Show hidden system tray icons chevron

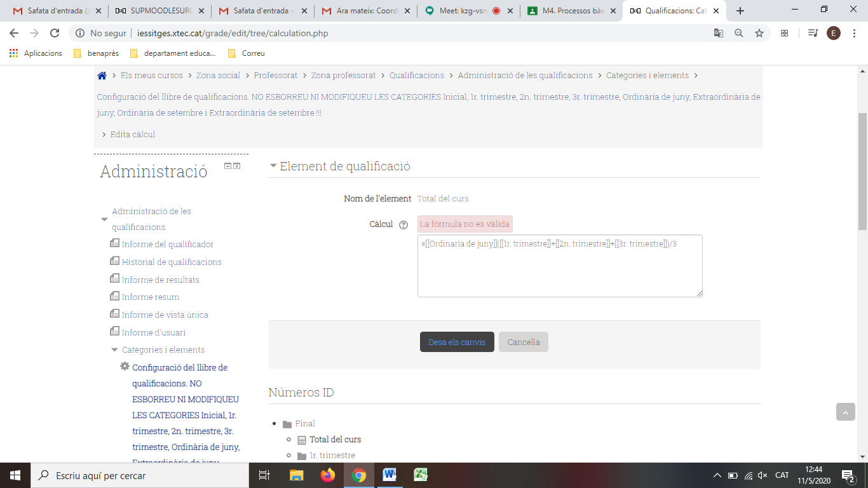[717, 475]
